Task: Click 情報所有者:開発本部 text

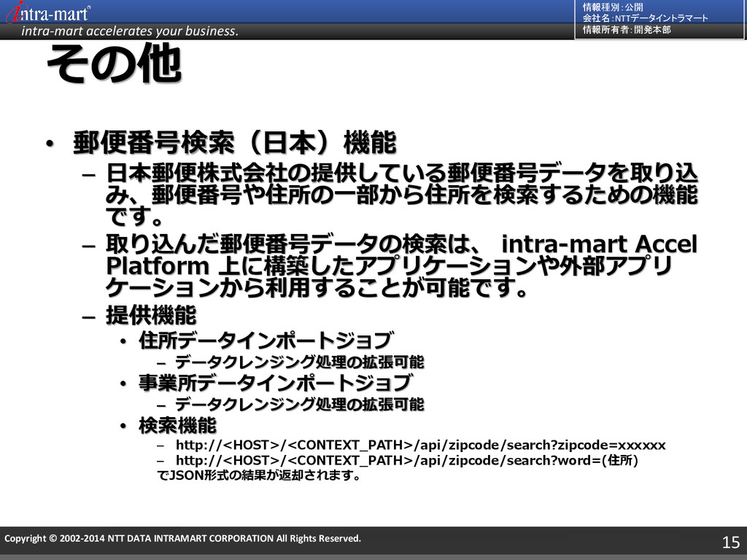Action: (626, 29)
